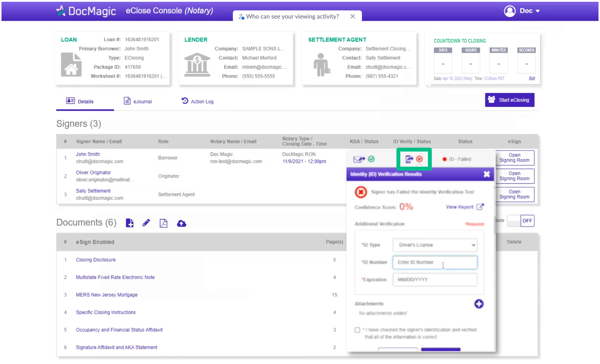This screenshot has width=600, height=364.
Task: Upload a document via the cloud icon
Action: [182, 223]
